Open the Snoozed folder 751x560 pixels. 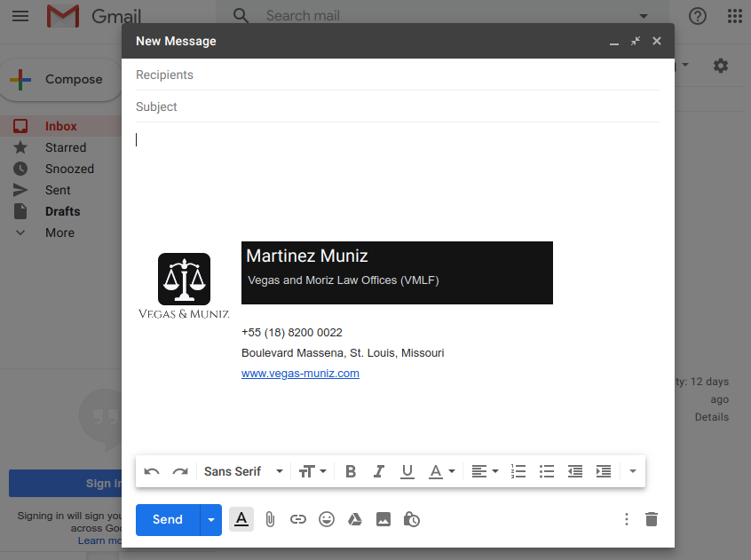pos(69,169)
